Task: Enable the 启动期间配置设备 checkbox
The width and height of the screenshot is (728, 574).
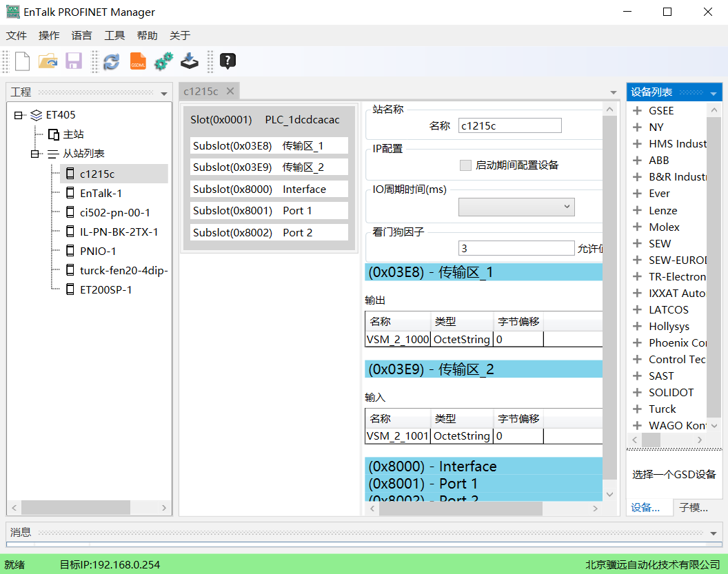Action: pyautogui.click(x=465, y=165)
